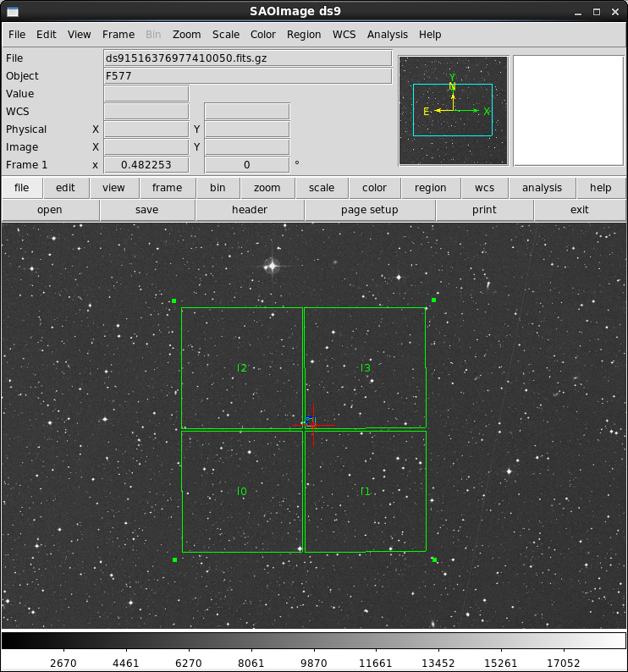Open the Analysis menu

(387, 35)
